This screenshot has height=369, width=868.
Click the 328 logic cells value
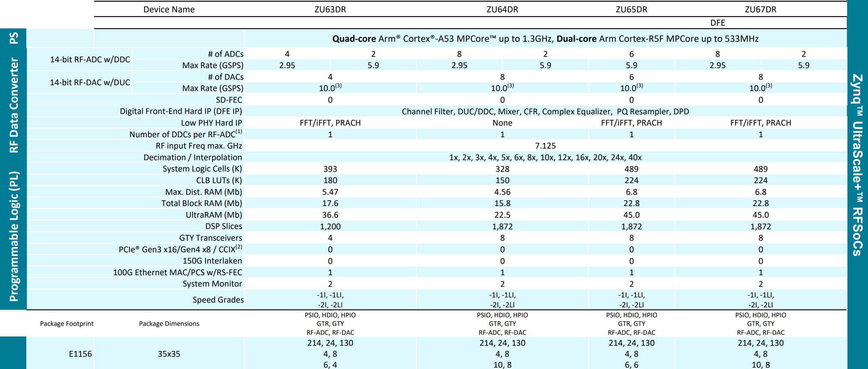(502, 169)
